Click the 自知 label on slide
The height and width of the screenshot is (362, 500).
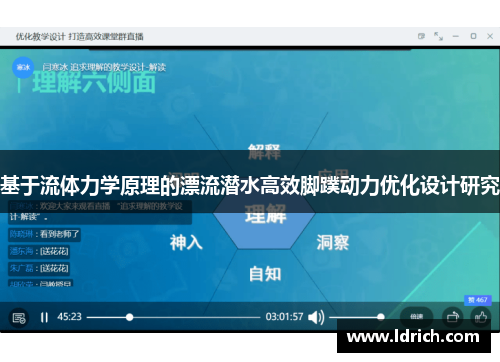coord(265,274)
